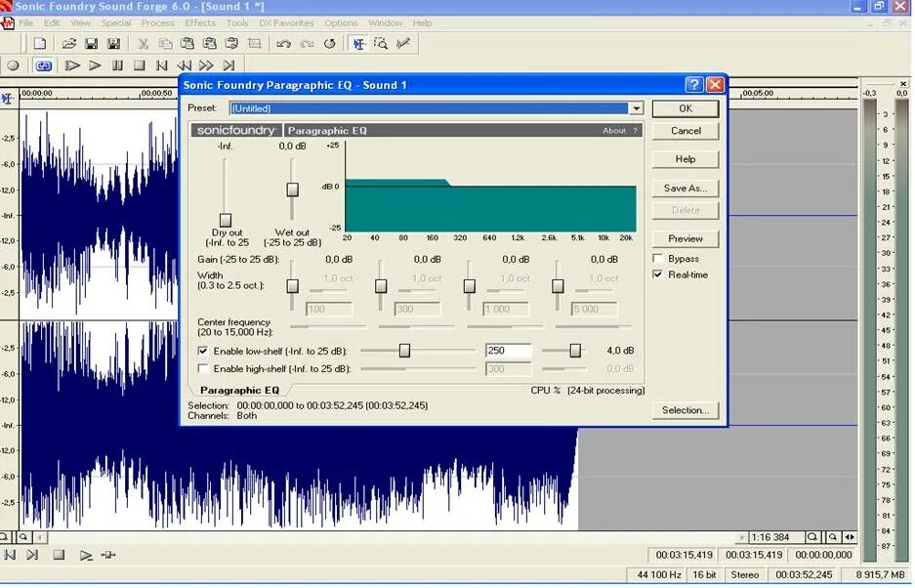Select the Edit tool in toolbar
Viewport: 915px width, 588px height.
(x=358, y=44)
